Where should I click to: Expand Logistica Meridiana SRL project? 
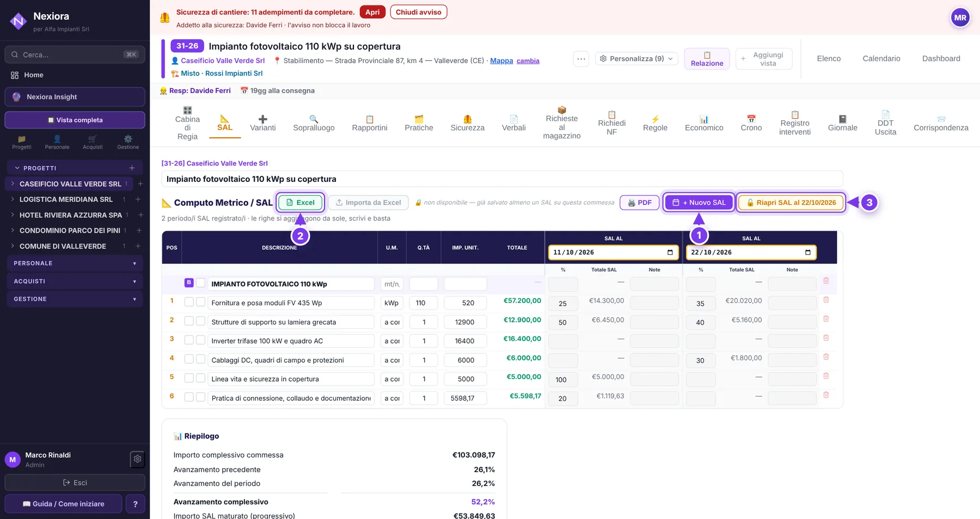(13, 199)
